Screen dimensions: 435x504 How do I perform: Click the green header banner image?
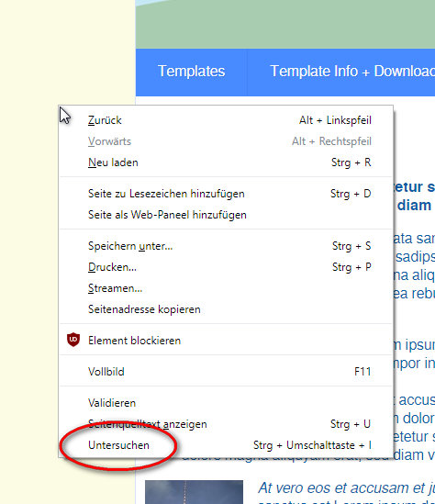click(285, 24)
